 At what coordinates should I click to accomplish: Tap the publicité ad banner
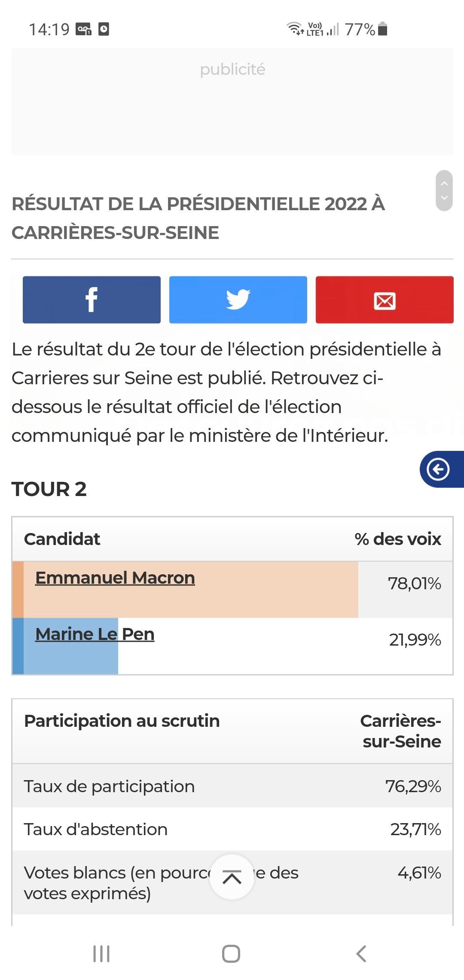coord(232,101)
